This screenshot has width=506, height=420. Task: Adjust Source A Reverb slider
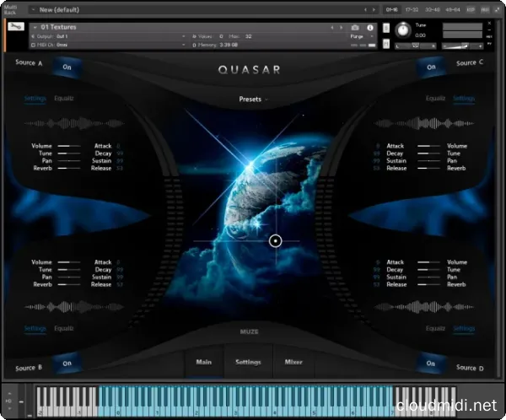(x=69, y=168)
